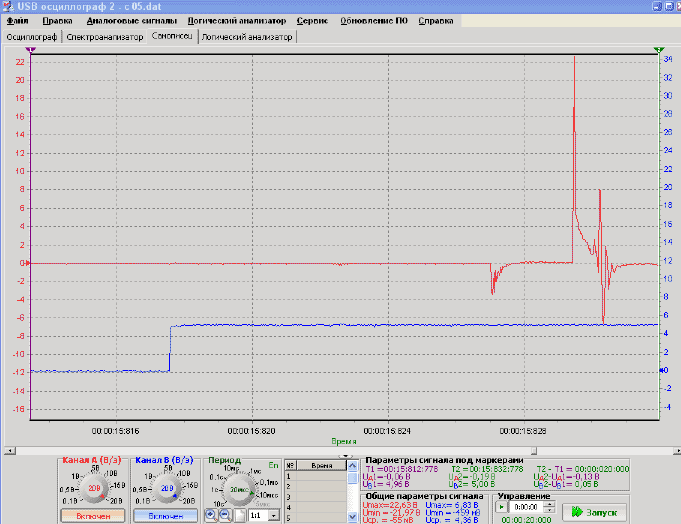Click the Канал A voltage range knob

click(93, 488)
